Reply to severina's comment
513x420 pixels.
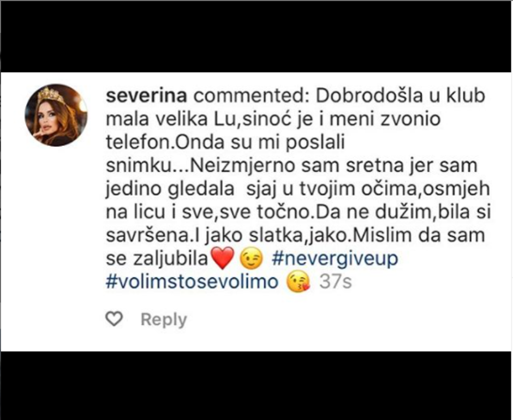[x=164, y=320]
